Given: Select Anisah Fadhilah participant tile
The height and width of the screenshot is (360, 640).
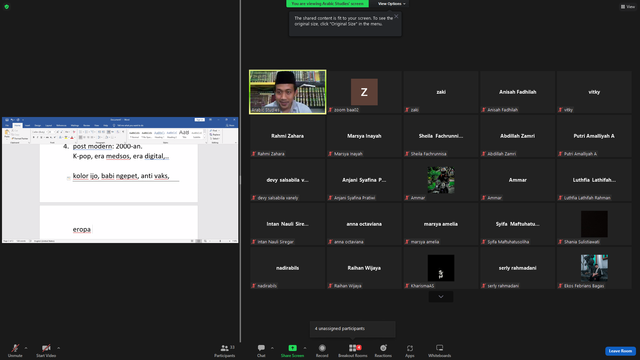Looking at the screenshot, I should (x=518, y=92).
